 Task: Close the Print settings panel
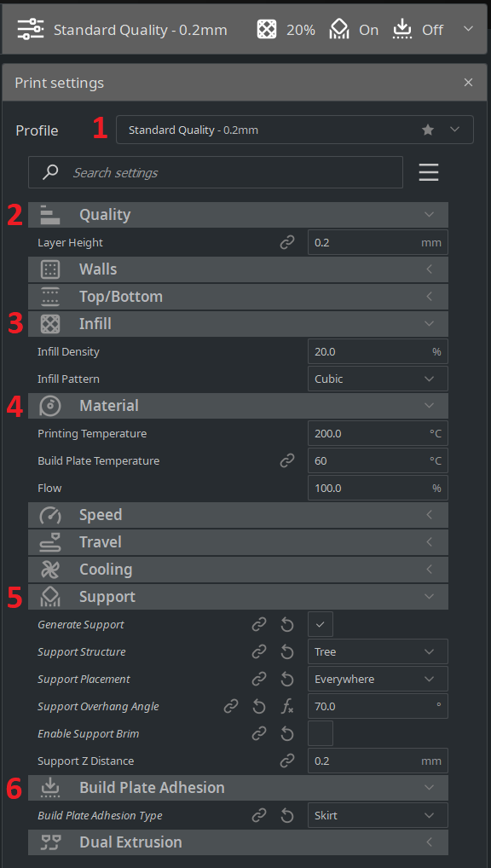pos(468,83)
